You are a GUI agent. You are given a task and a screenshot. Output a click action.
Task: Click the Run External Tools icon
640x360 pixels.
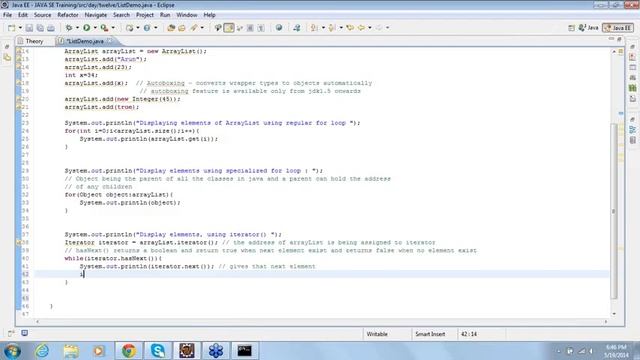point(104,28)
